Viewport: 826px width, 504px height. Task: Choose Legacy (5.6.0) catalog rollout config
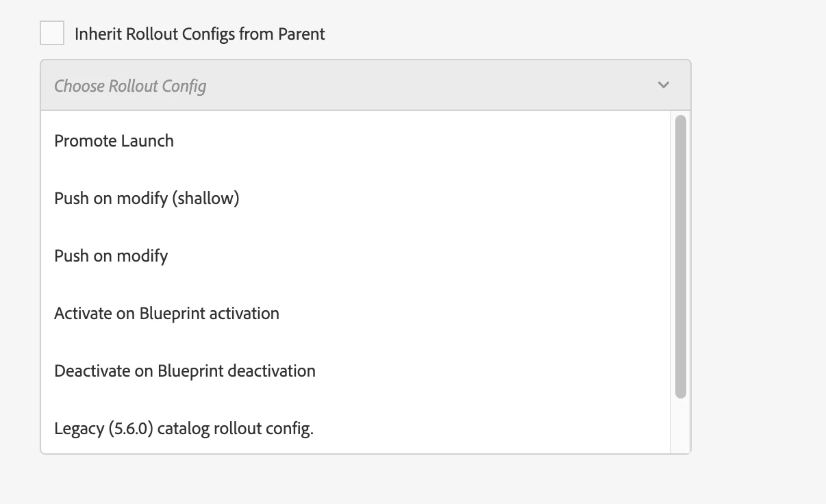(x=184, y=429)
